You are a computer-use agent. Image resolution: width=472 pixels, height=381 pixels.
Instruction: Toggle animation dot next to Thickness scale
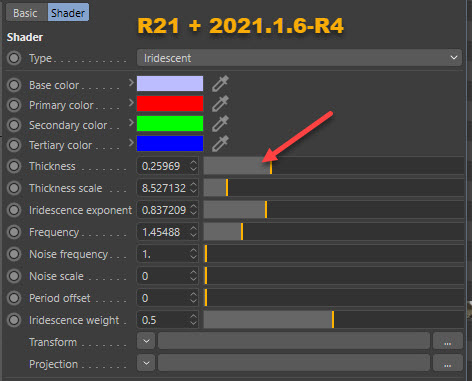coord(14,188)
